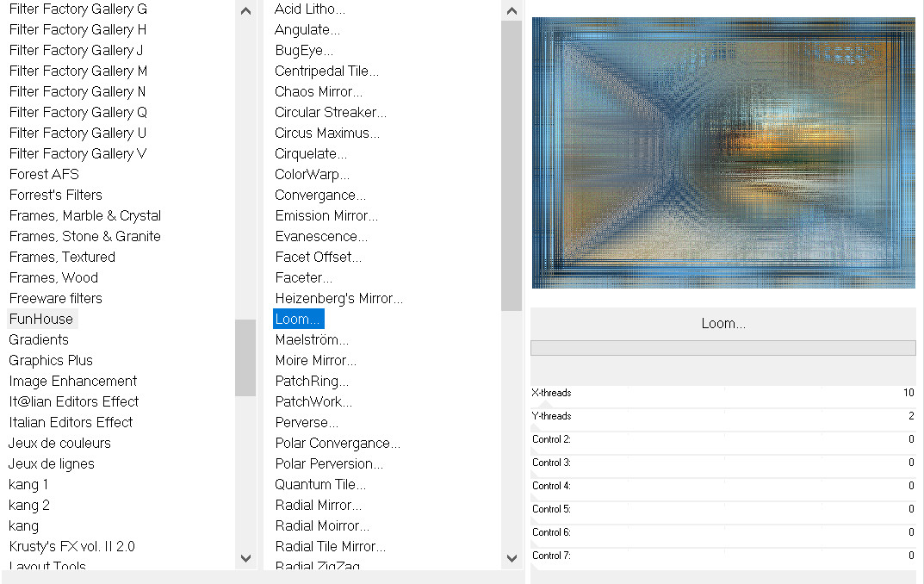Choose Frames, Wood filter category

pyautogui.click(x=53, y=277)
